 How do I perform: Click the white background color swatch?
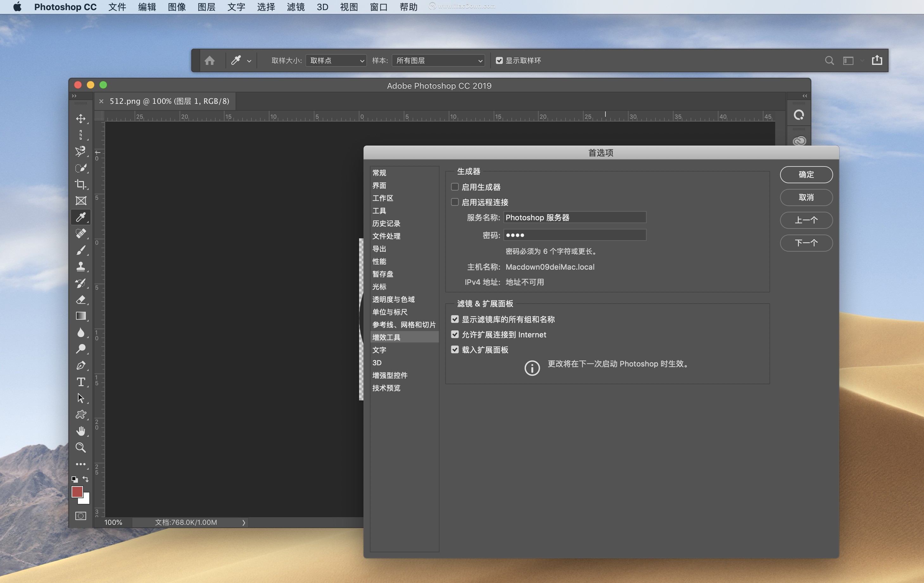tap(86, 500)
